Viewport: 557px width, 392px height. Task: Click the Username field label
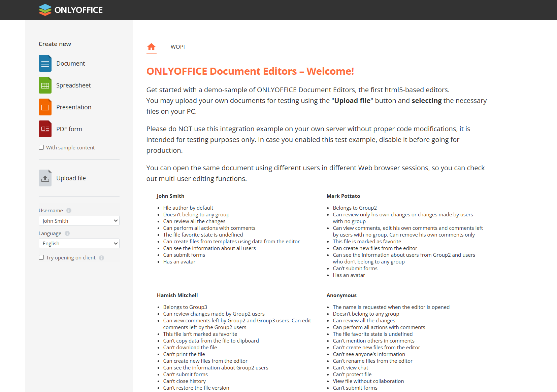click(x=51, y=210)
